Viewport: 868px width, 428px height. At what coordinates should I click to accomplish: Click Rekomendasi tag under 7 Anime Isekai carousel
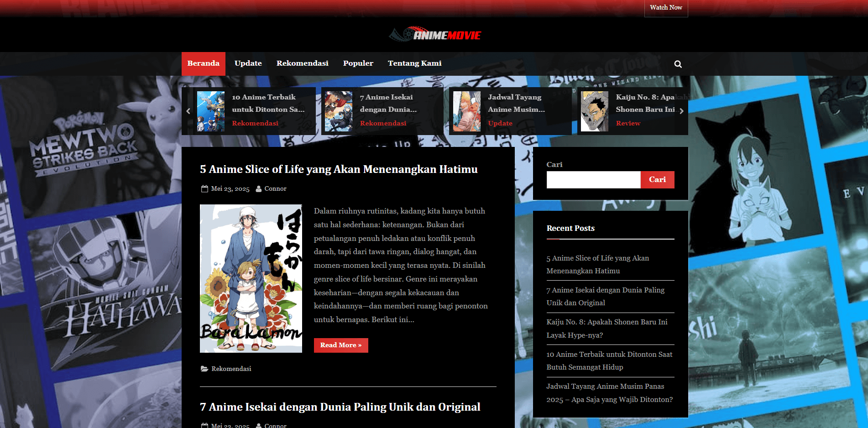(383, 123)
